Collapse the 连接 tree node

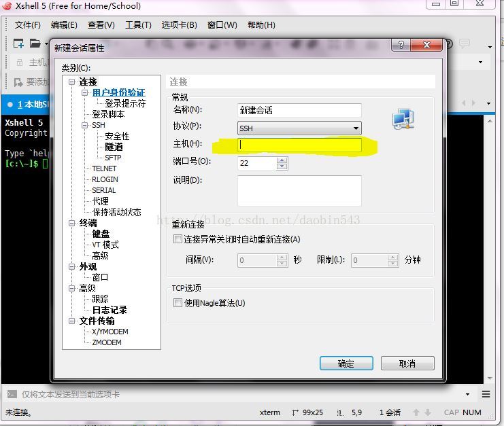pyautogui.click(x=71, y=82)
